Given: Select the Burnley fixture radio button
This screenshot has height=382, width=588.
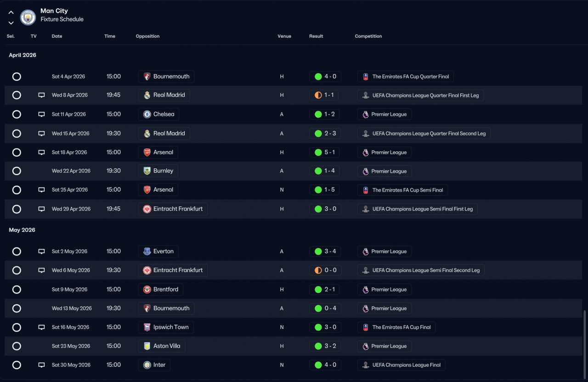Looking at the screenshot, I should point(17,171).
